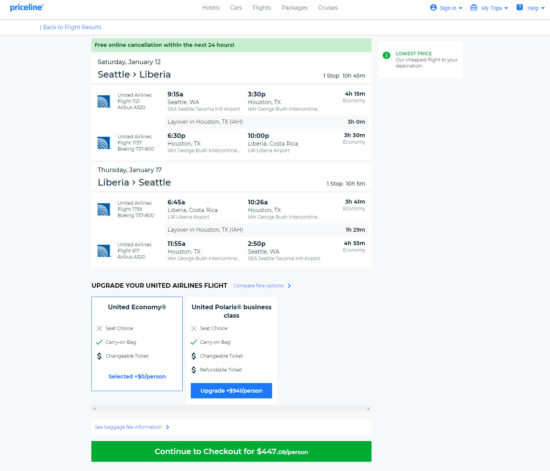This screenshot has height=471, width=550.
Task: Click Upgrade +$941/person button
Action: (x=231, y=391)
